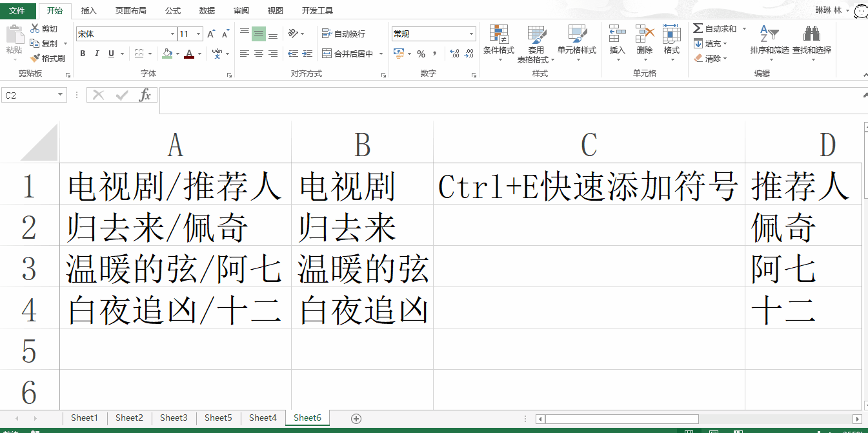The height and width of the screenshot is (433, 868).
Task: Switch to the 插入 ribbon tab
Action: (88, 10)
